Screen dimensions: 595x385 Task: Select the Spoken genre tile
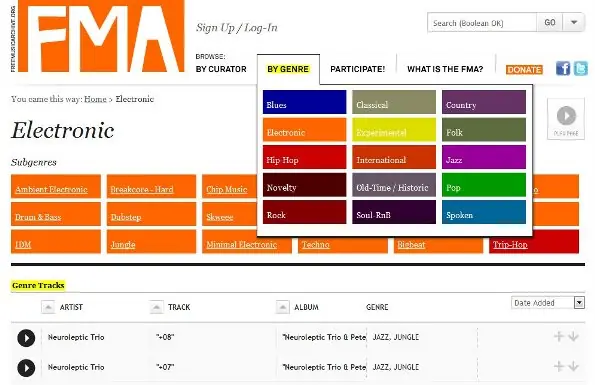[x=484, y=212]
